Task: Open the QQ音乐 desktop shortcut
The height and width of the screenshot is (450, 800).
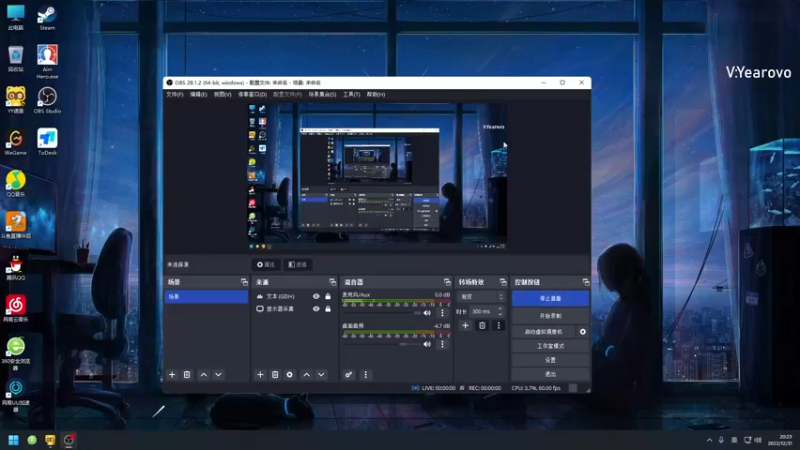Action: click(x=15, y=184)
